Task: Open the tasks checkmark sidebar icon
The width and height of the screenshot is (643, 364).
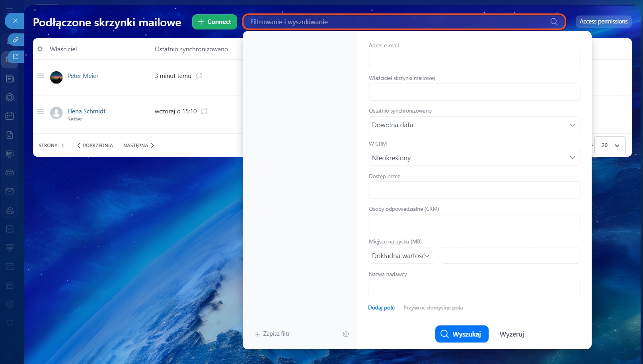Action: point(10,229)
